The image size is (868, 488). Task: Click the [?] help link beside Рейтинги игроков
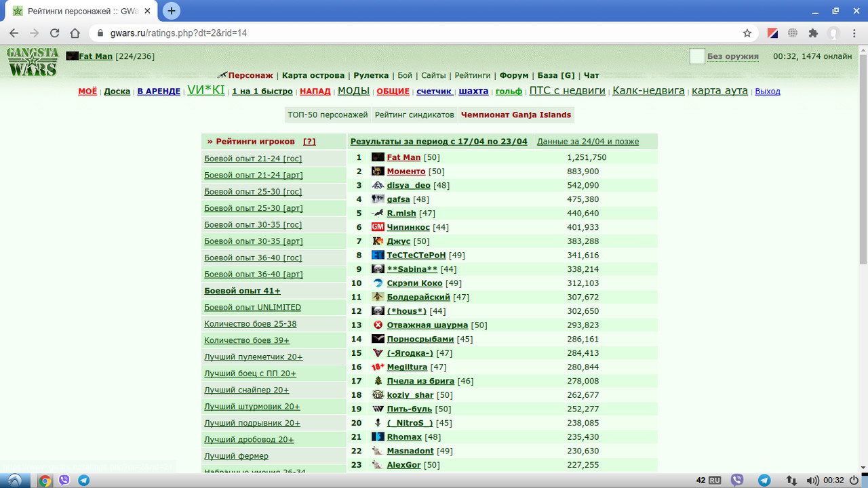click(x=309, y=142)
